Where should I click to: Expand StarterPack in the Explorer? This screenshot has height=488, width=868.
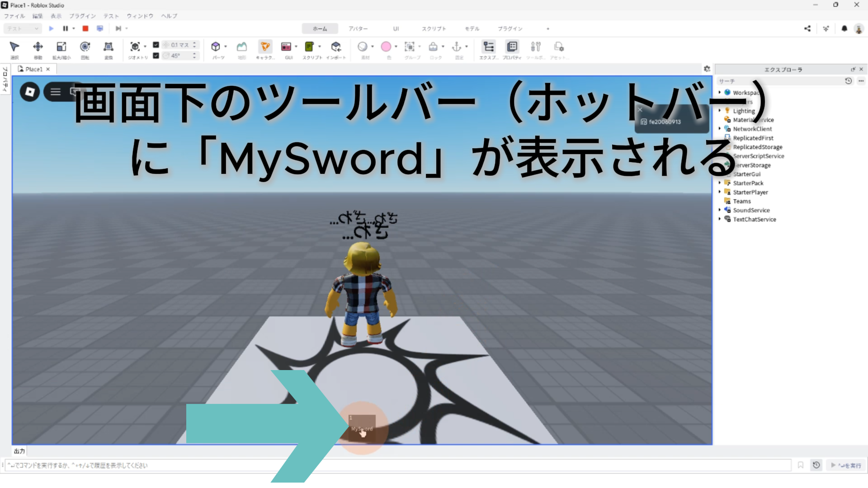pyautogui.click(x=720, y=183)
